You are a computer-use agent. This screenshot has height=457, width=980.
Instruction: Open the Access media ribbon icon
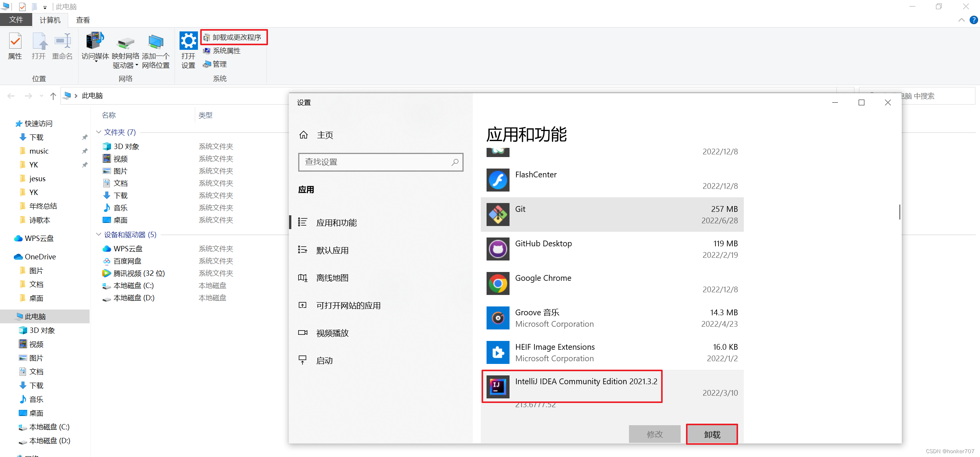[95, 41]
